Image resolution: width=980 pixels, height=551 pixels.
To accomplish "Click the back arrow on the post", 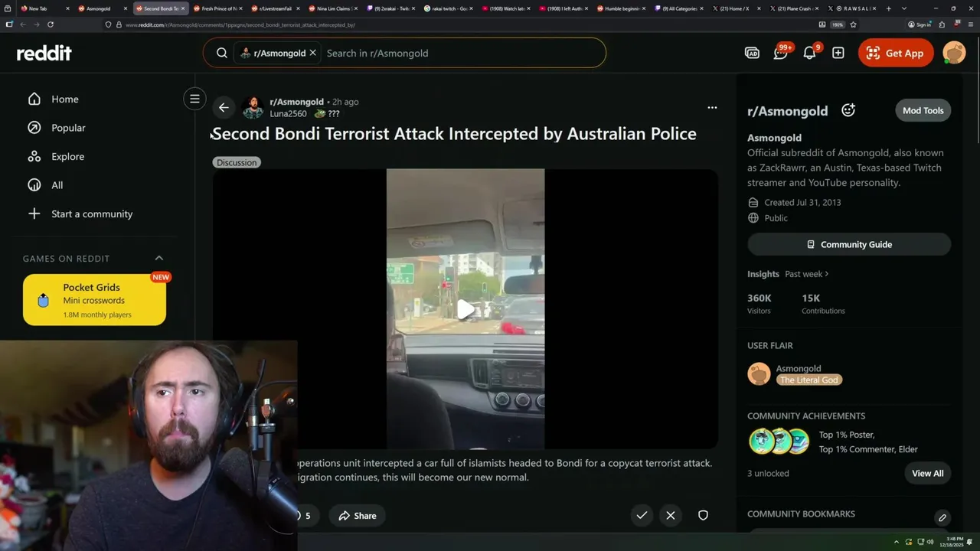I will 223,107.
